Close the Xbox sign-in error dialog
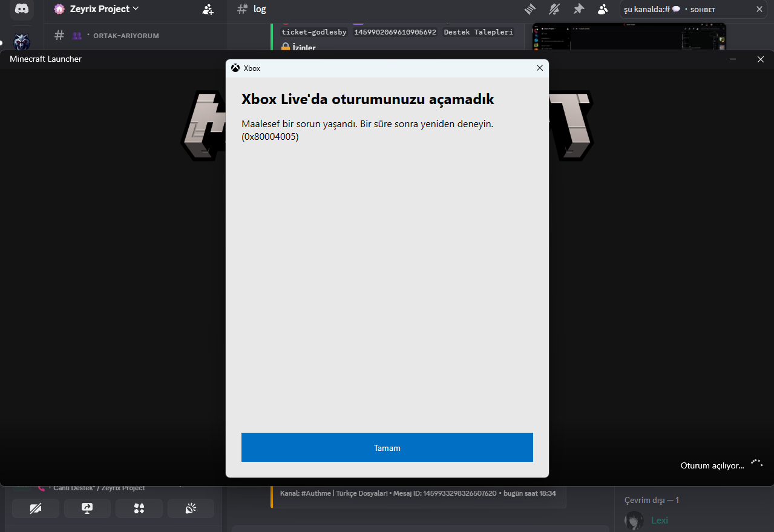Image resolution: width=774 pixels, height=532 pixels. (x=540, y=68)
